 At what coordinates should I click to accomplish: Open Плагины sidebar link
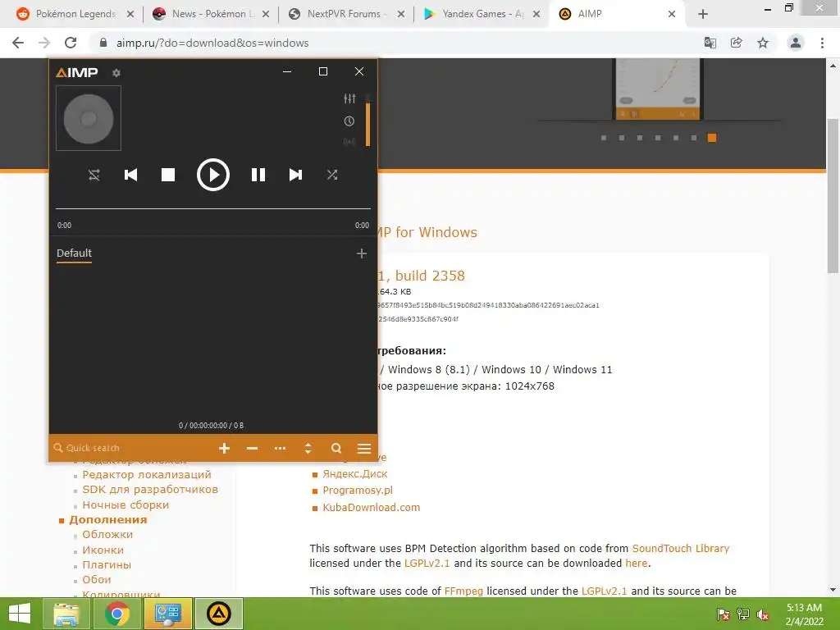pyautogui.click(x=107, y=564)
